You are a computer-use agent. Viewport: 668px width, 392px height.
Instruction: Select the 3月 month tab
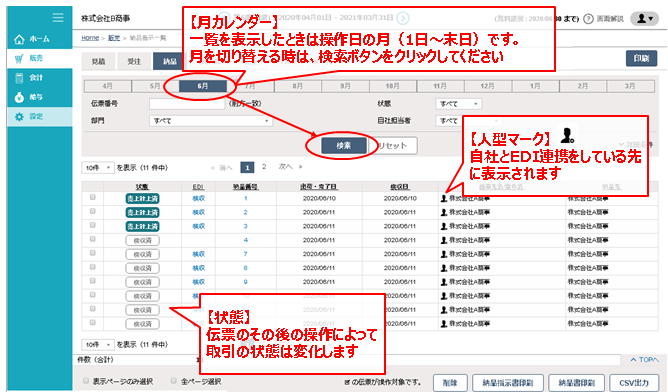631,86
